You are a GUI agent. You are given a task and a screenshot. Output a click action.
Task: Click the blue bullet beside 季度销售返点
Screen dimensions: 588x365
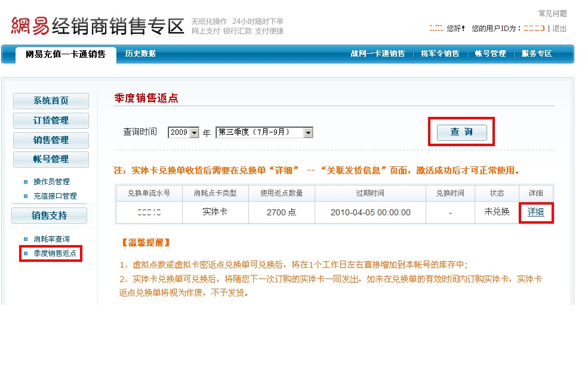[x=26, y=253]
